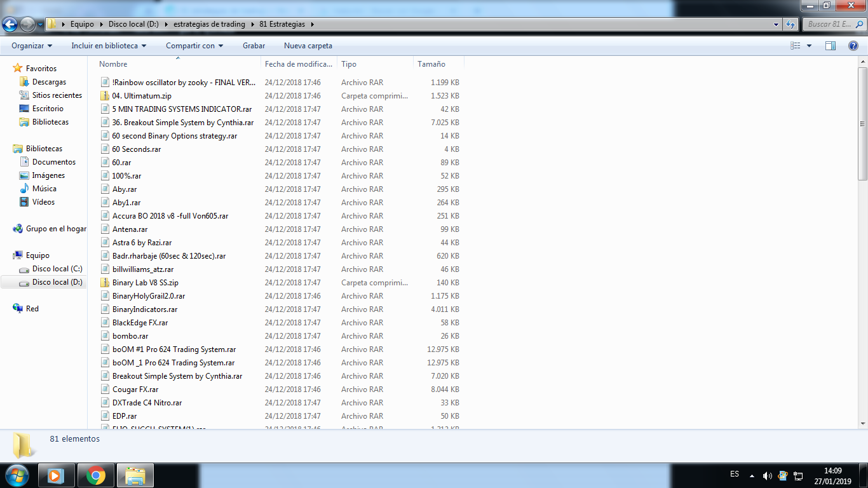Open the Descargas folder icon in Favoritos
This screenshot has height=488, width=868.
pyautogui.click(x=24, y=82)
